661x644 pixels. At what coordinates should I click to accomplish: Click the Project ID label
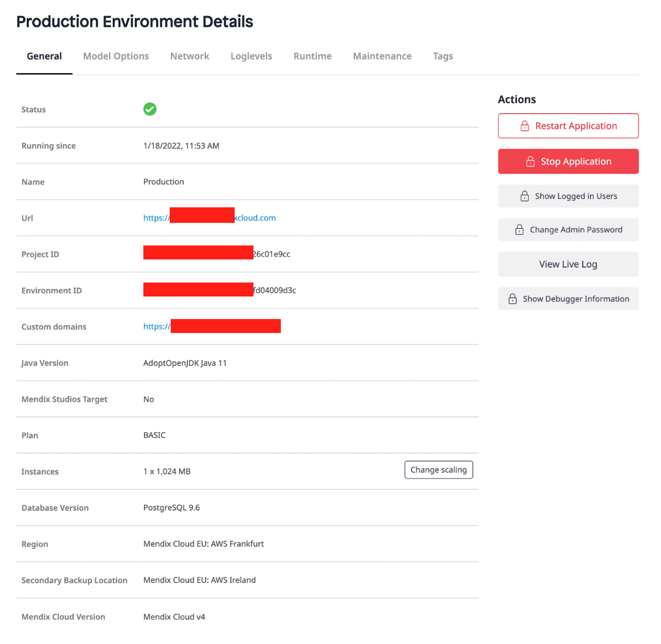click(40, 254)
